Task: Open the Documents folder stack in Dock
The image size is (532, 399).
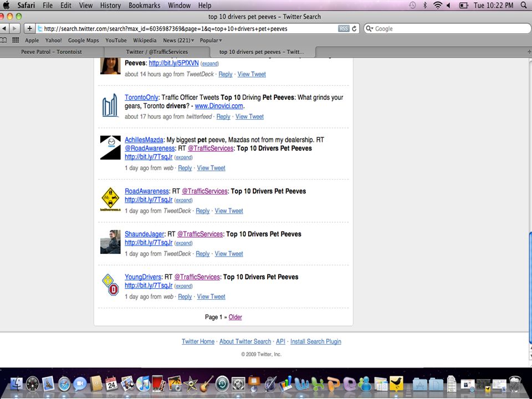Action: (436, 385)
